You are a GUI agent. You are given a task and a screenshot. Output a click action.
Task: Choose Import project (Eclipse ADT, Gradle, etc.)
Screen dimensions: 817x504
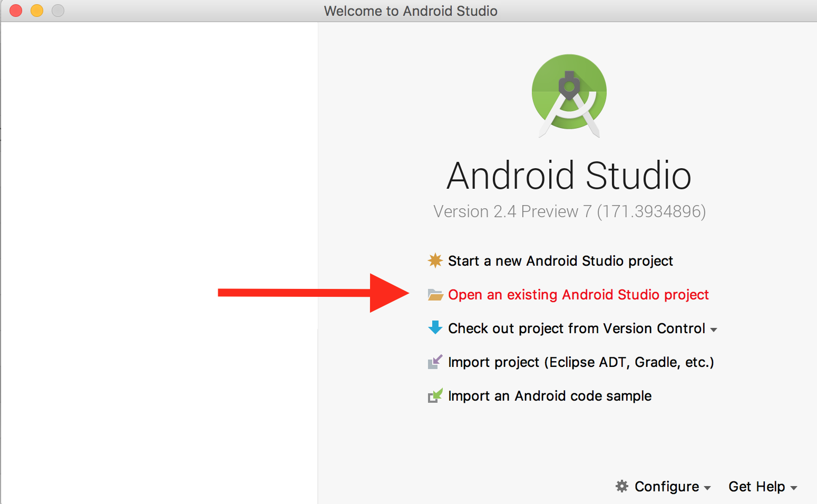tap(580, 362)
